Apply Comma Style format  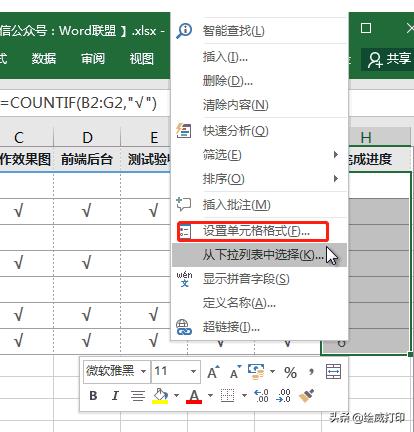[x=311, y=372]
